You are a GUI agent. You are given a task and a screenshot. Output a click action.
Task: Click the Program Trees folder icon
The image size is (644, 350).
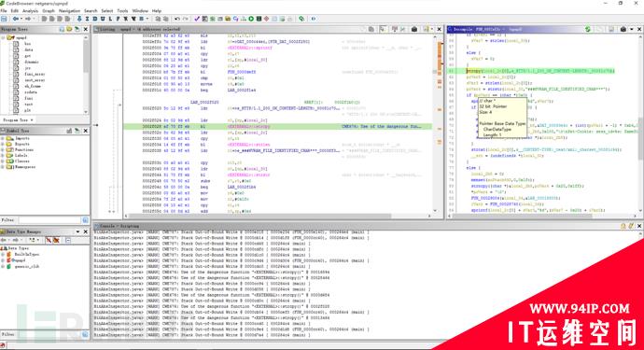[x=69, y=29]
